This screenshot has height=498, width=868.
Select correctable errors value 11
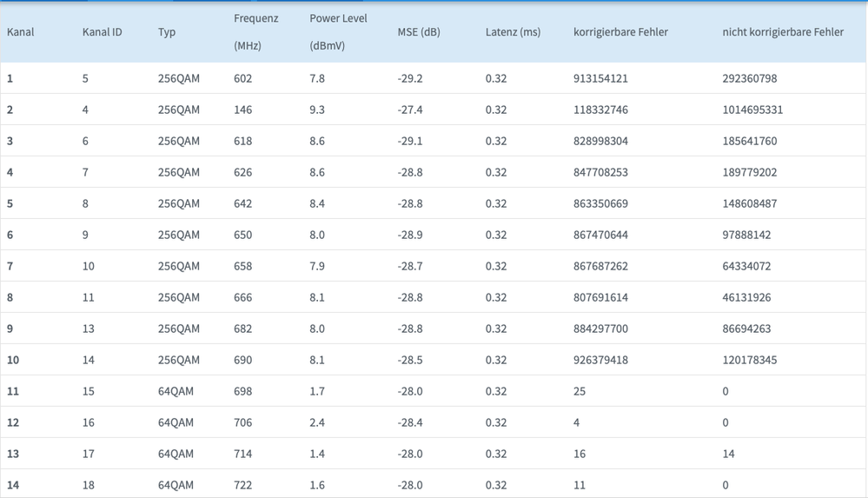[x=579, y=485]
